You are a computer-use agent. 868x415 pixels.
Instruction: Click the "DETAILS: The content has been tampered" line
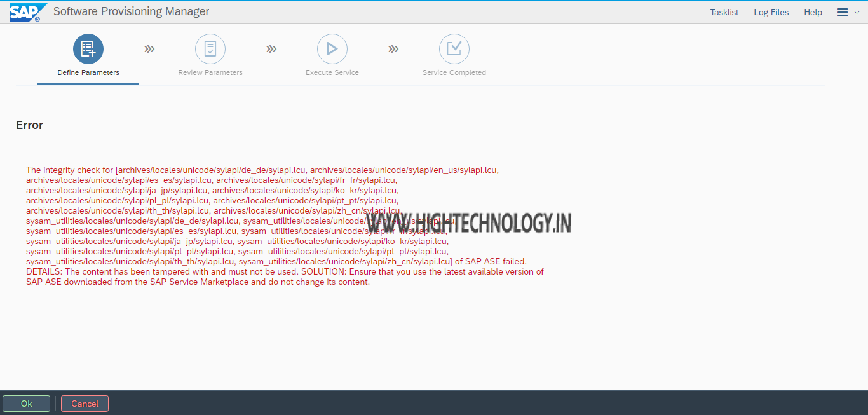pos(285,271)
